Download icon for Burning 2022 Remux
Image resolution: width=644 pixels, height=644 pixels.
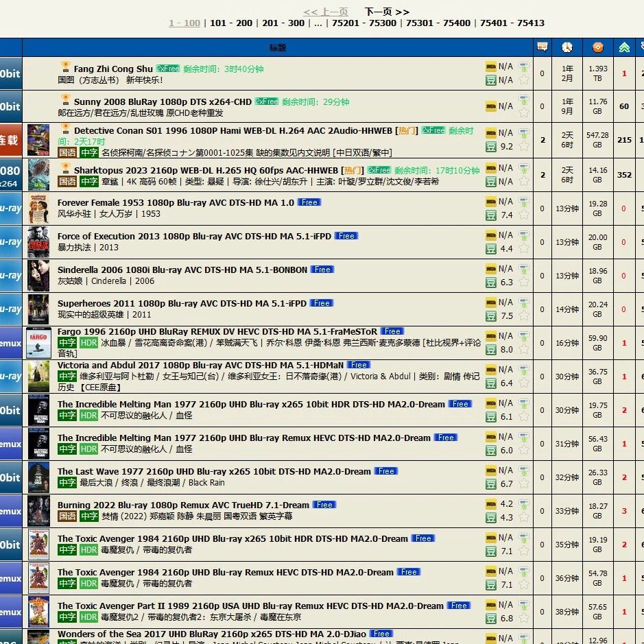[524, 505]
